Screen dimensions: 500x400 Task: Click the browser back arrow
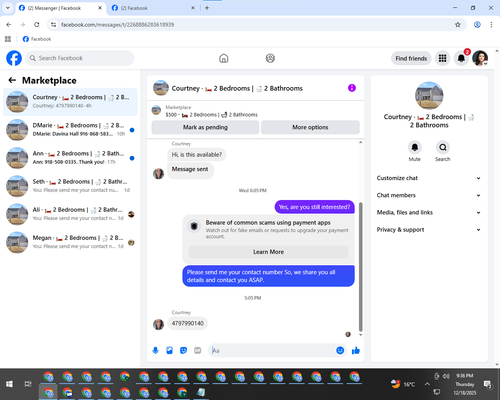point(9,24)
